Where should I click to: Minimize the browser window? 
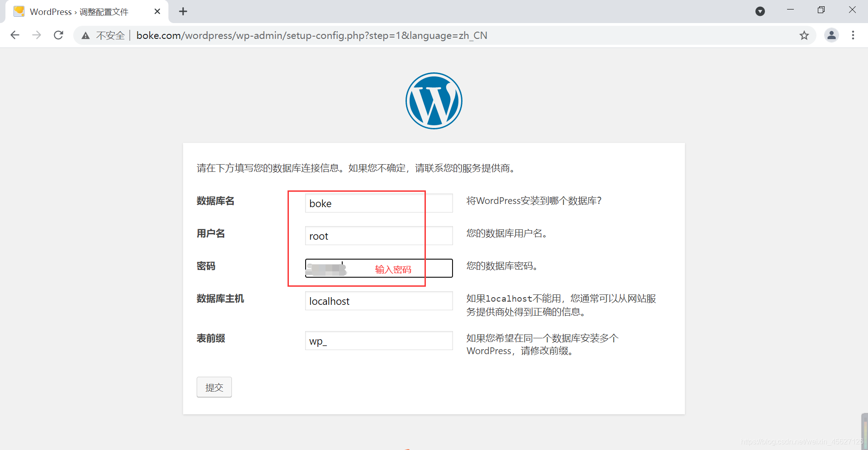tap(790, 10)
